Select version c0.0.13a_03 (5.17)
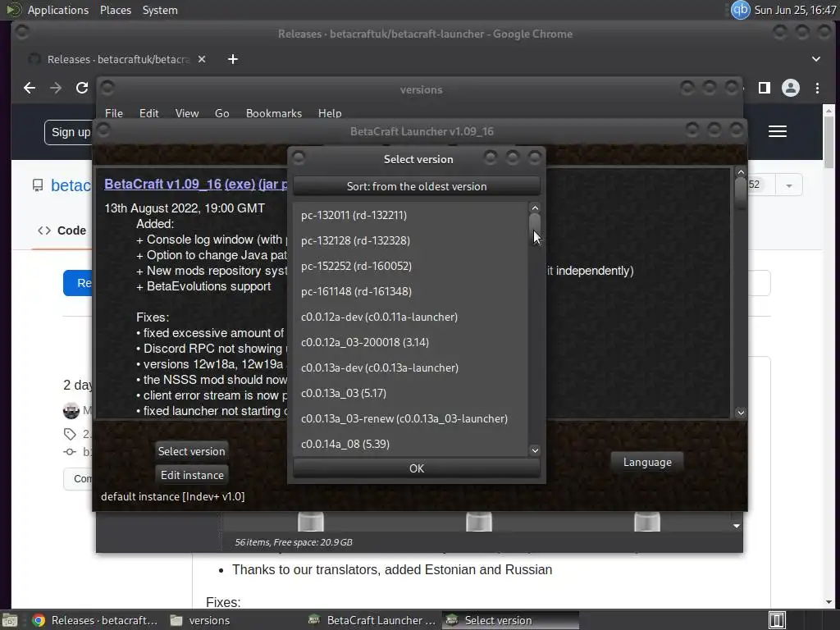This screenshot has height=630, width=840. pos(410,393)
